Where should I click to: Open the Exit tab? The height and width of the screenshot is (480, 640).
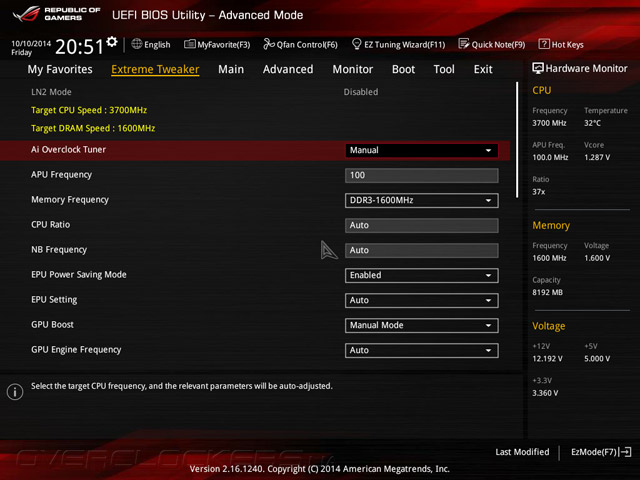click(483, 69)
